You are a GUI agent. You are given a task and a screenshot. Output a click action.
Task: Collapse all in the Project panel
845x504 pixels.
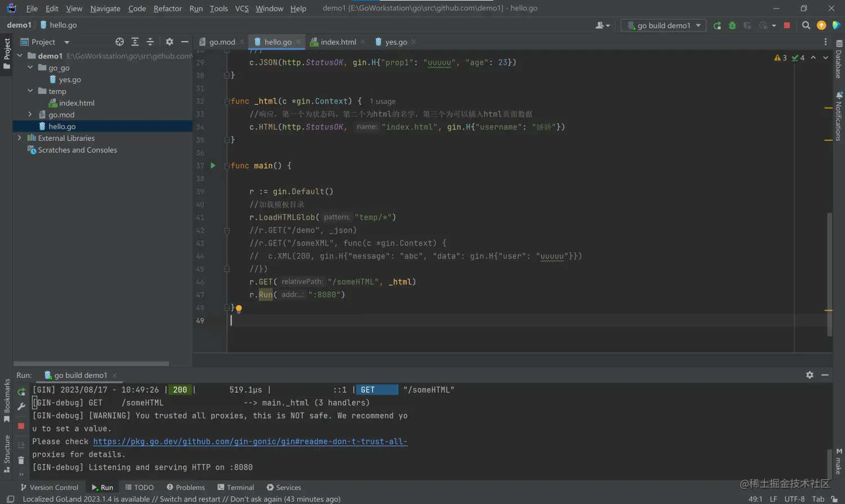click(x=150, y=42)
